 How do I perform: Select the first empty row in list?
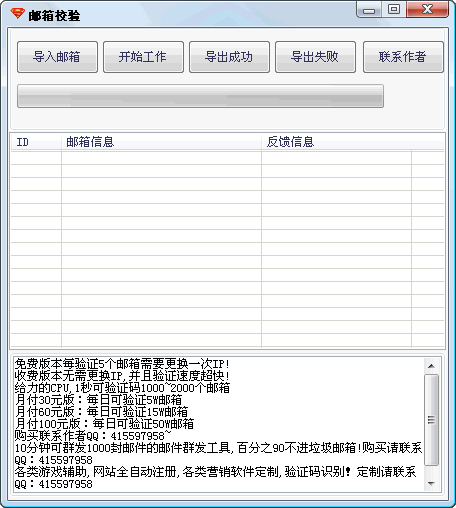click(x=228, y=158)
